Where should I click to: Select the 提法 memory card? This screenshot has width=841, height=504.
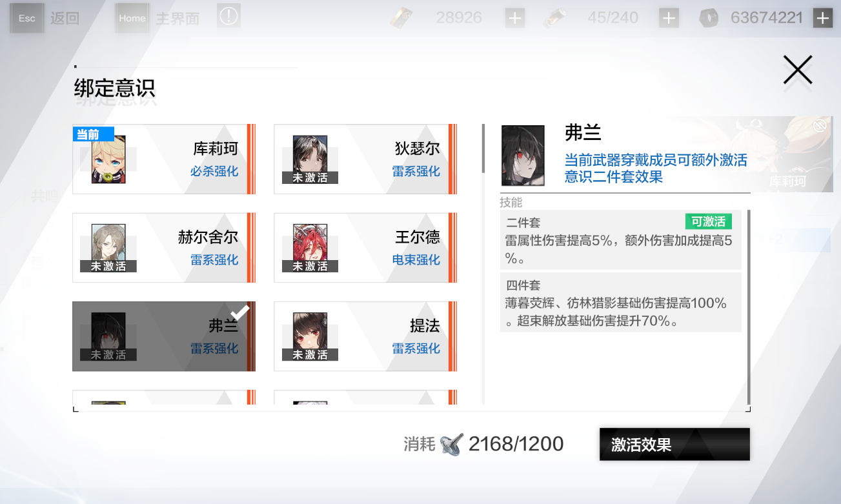(x=365, y=336)
